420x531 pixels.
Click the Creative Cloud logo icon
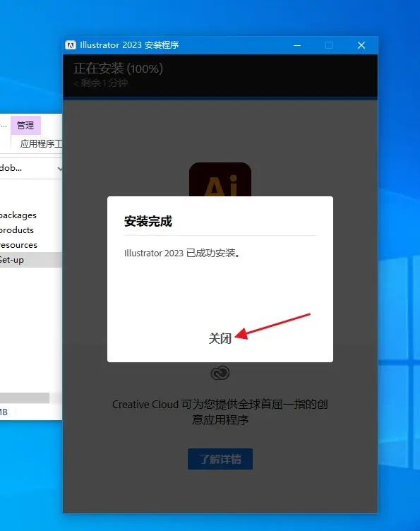point(220,374)
